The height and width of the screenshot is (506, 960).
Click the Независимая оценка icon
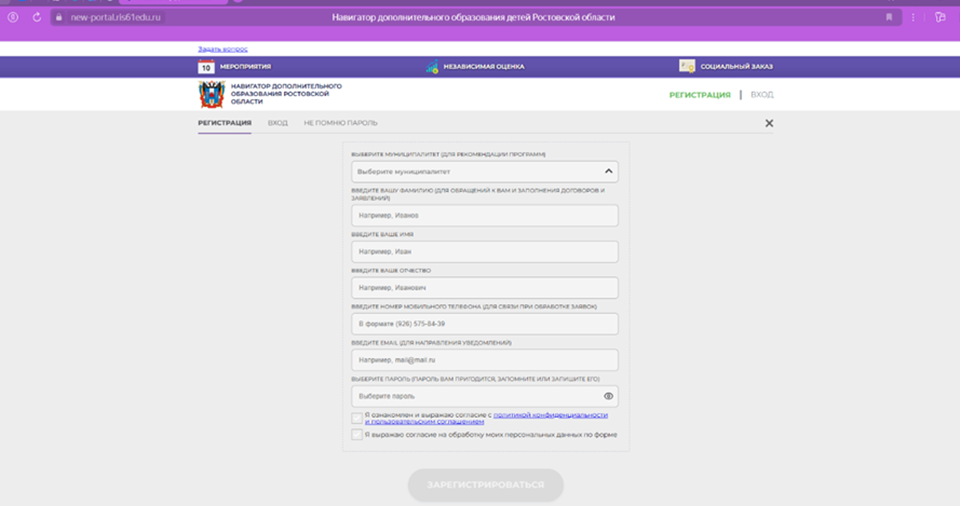point(432,67)
